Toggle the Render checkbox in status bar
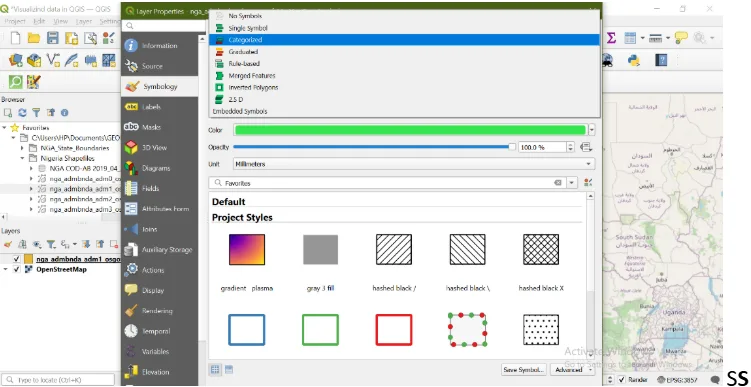Image resolution: width=751 pixels, height=387 pixels. pos(622,379)
